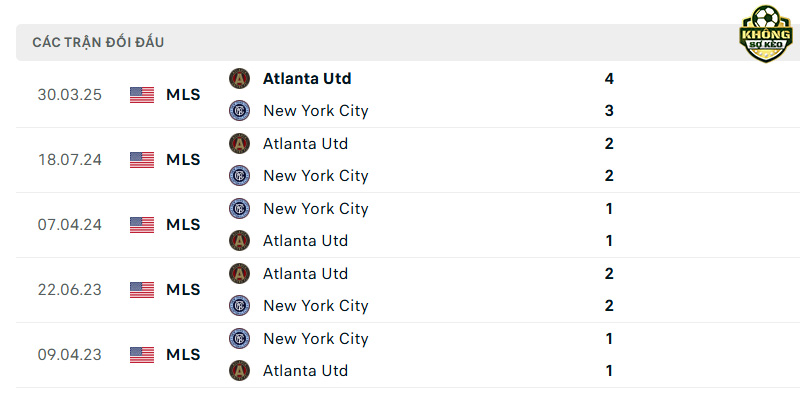Click New York City crest in 07.04.24 match
This screenshot has height=400, width=800.
[x=239, y=208]
